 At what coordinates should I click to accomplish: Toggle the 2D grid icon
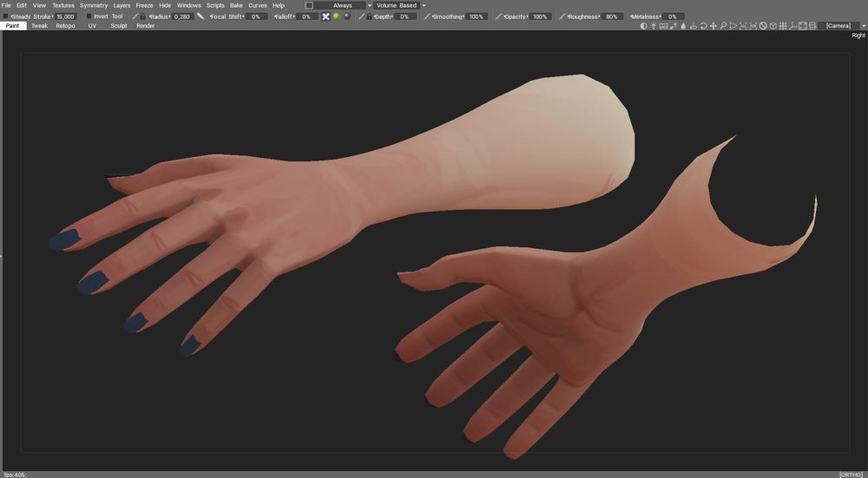point(783,26)
